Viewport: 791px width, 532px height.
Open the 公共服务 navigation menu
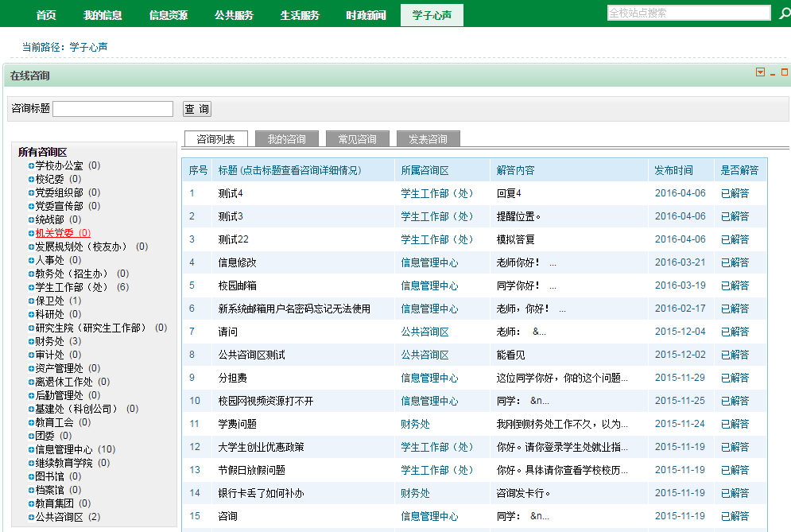[x=234, y=15]
